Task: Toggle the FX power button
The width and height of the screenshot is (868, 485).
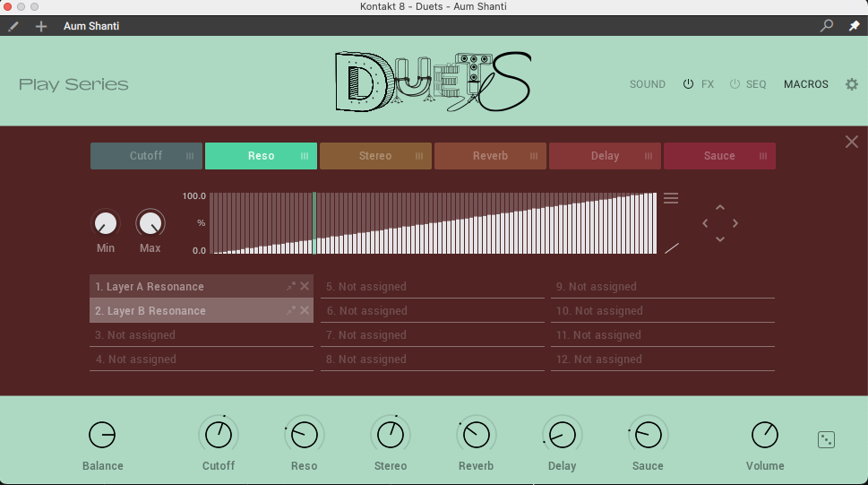Action: [688, 84]
